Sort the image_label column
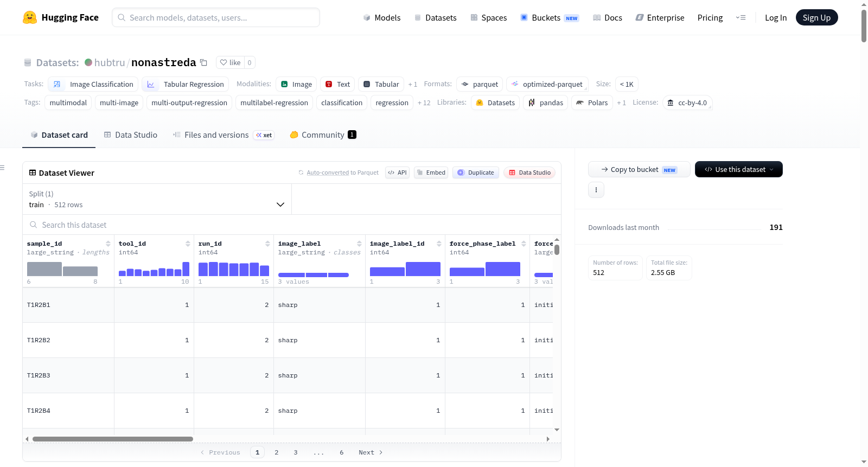 point(359,244)
